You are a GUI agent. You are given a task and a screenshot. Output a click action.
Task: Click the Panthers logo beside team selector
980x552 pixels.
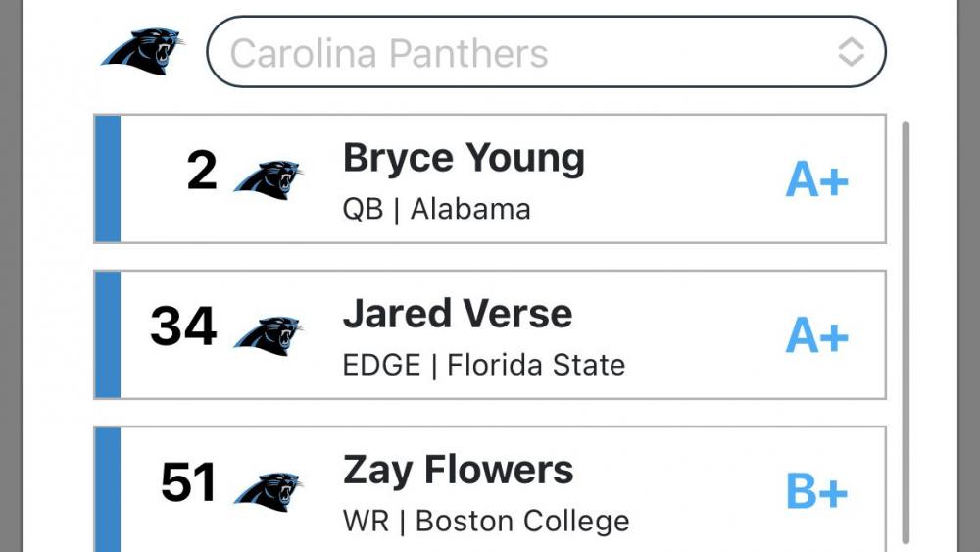click(x=143, y=51)
